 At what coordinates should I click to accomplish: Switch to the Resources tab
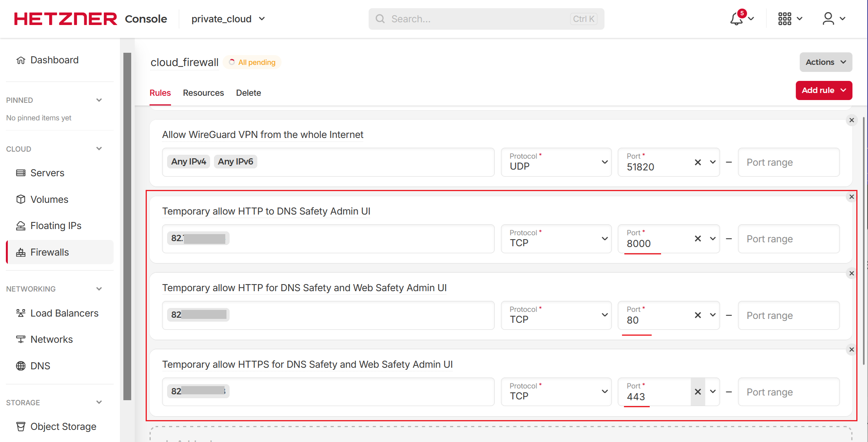(203, 93)
